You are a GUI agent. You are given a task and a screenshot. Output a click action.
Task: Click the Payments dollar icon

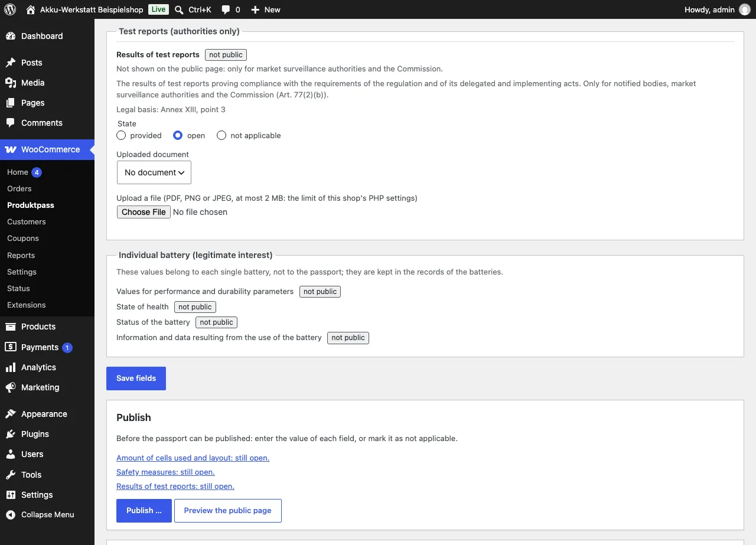click(11, 347)
